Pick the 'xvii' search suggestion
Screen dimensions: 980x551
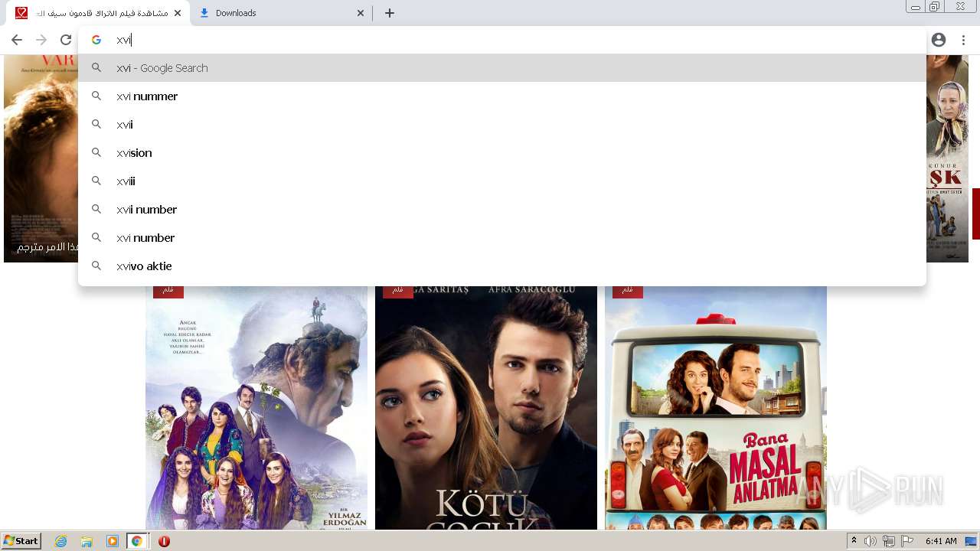click(502, 125)
